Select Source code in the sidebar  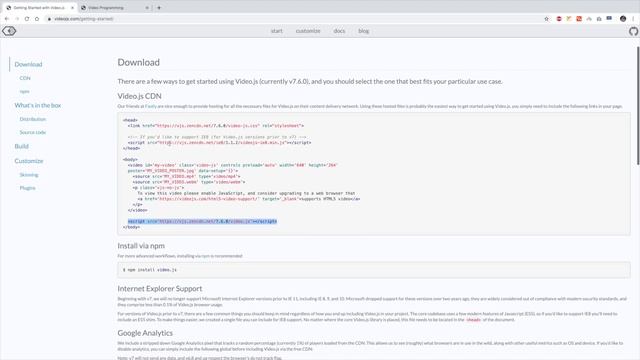point(33,132)
